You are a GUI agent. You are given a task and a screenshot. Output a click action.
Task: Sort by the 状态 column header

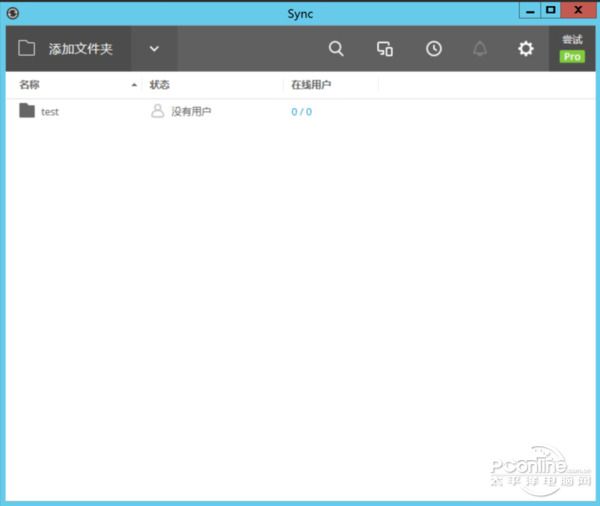[159, 85]
